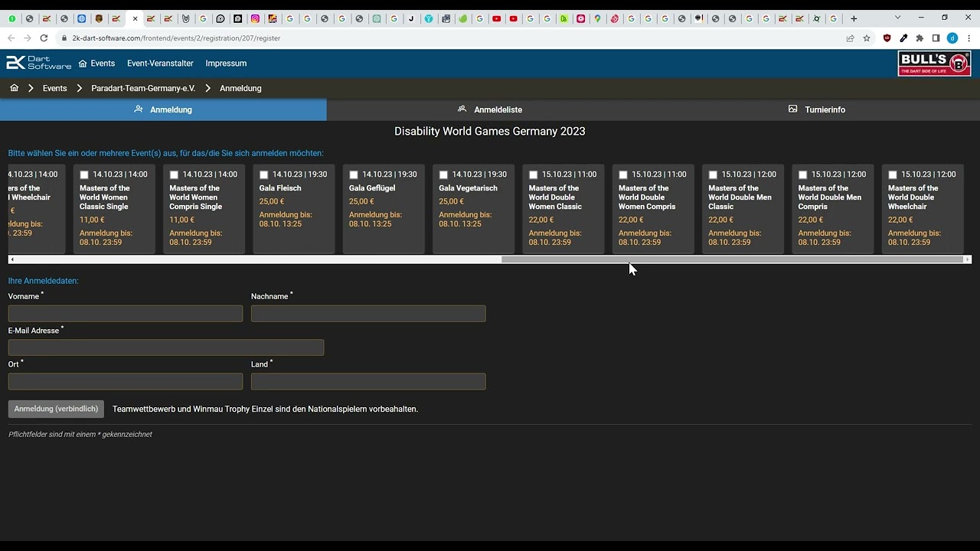Click the browser forward arrow

[28, 38]
